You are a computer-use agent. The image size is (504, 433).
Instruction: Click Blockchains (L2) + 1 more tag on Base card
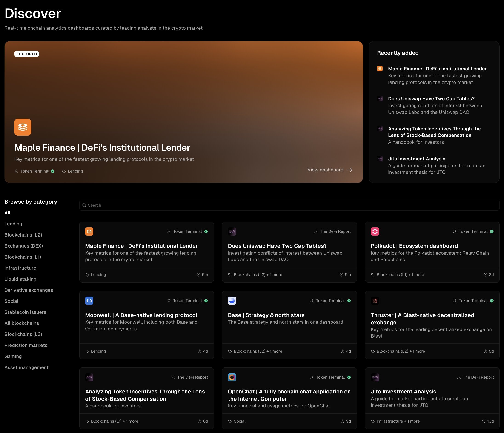tap(258, 351)
